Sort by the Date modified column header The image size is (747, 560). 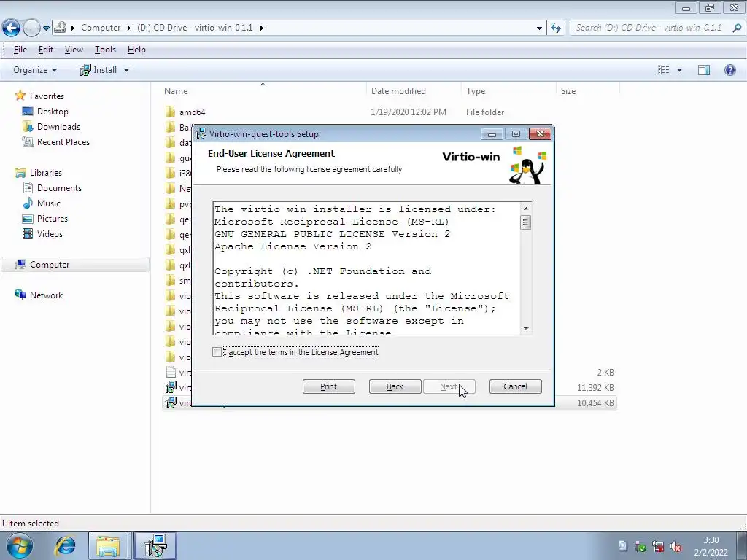(414, 91)
